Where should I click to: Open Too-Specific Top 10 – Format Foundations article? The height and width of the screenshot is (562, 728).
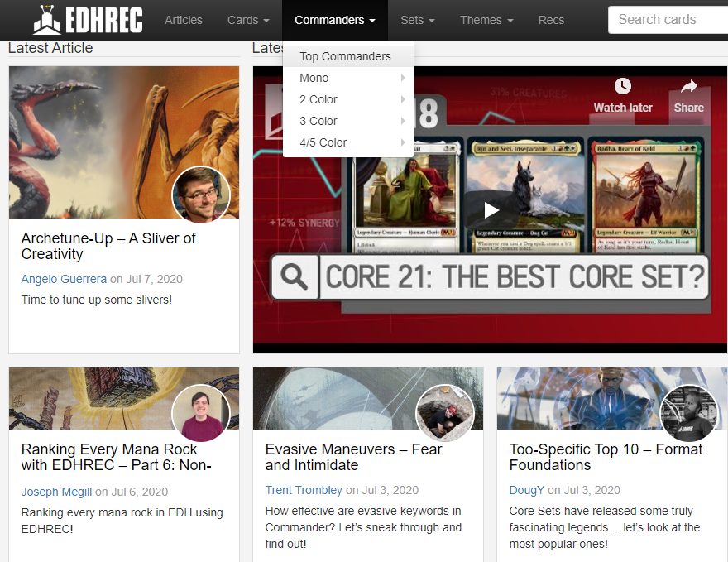tap(606, 457)
